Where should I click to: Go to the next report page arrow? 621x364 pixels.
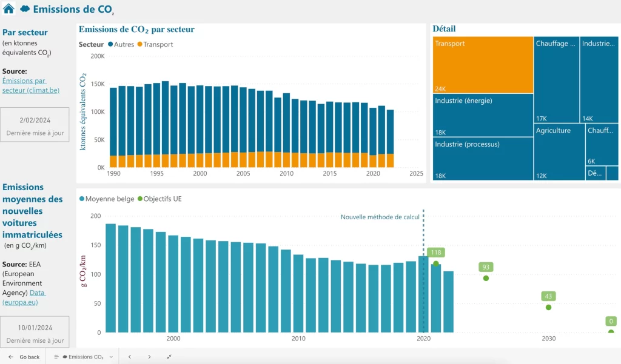pyautogui.click(x=149, y=357)
